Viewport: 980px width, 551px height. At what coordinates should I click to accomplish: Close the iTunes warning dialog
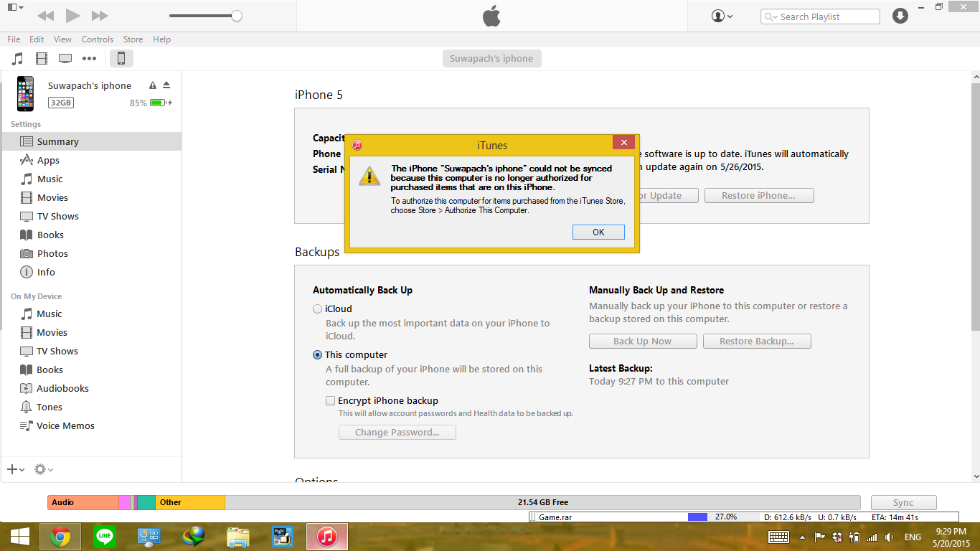pyautogui.click(x=623, y=142)
